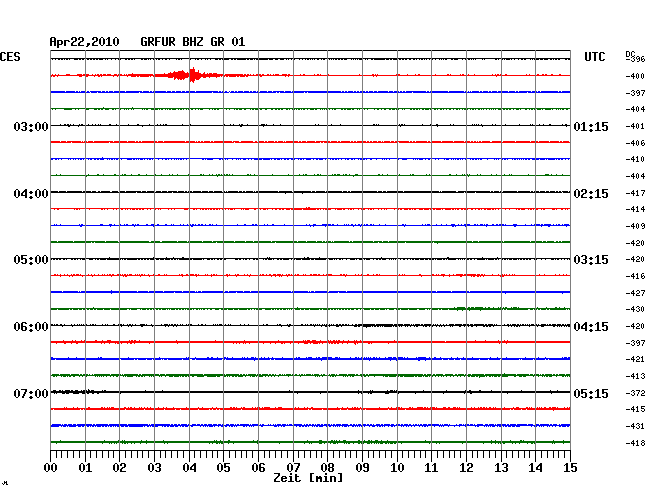Click minute tick label 09 on bottom axis
The width and height of the screenshot is (650, 494).
click(362, 468)
